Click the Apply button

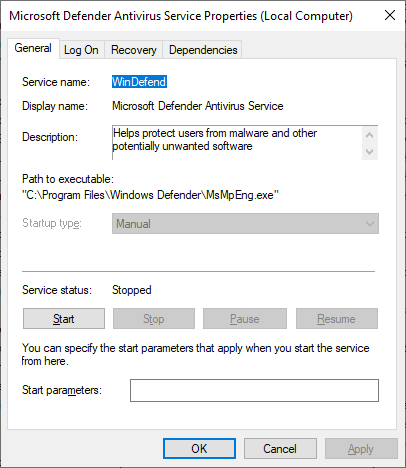coord(361,449)
